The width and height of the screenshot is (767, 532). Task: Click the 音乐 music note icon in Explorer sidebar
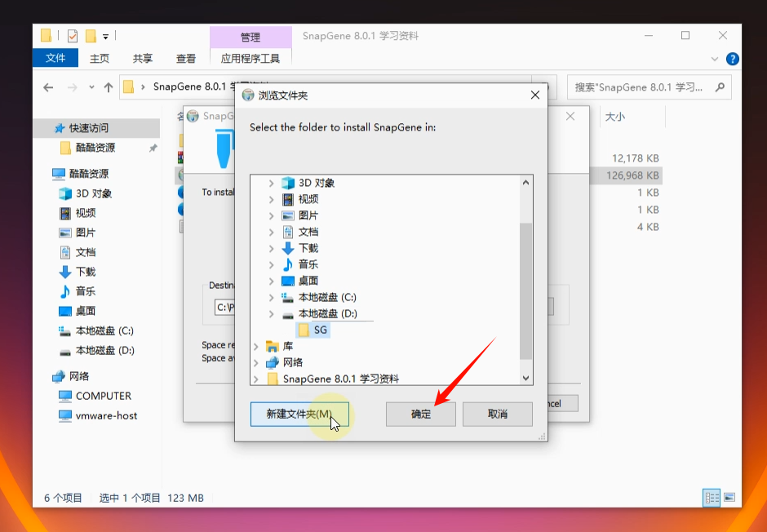click(65, 291)
